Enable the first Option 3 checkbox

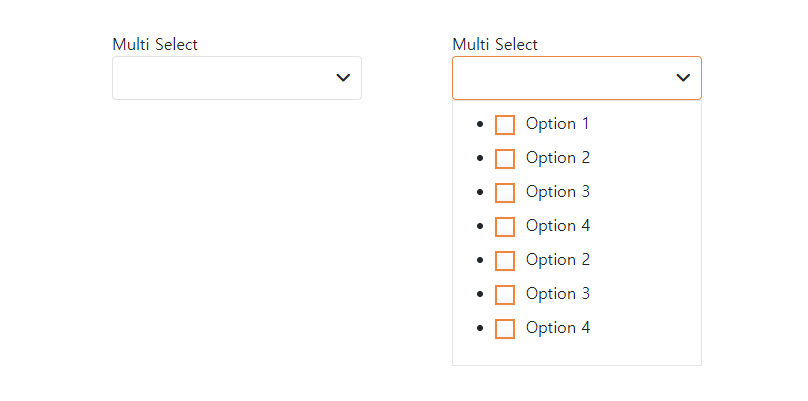pos(505,193)
